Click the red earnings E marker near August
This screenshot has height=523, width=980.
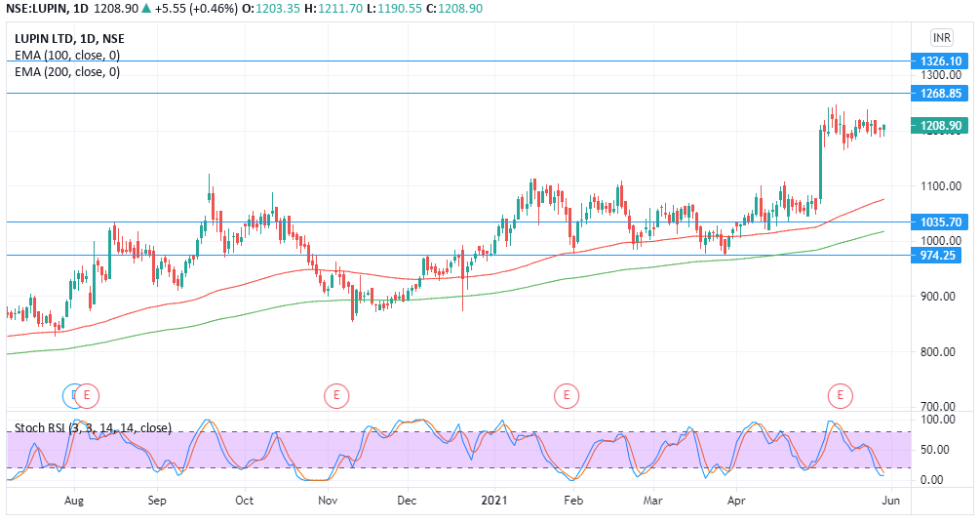88,395
